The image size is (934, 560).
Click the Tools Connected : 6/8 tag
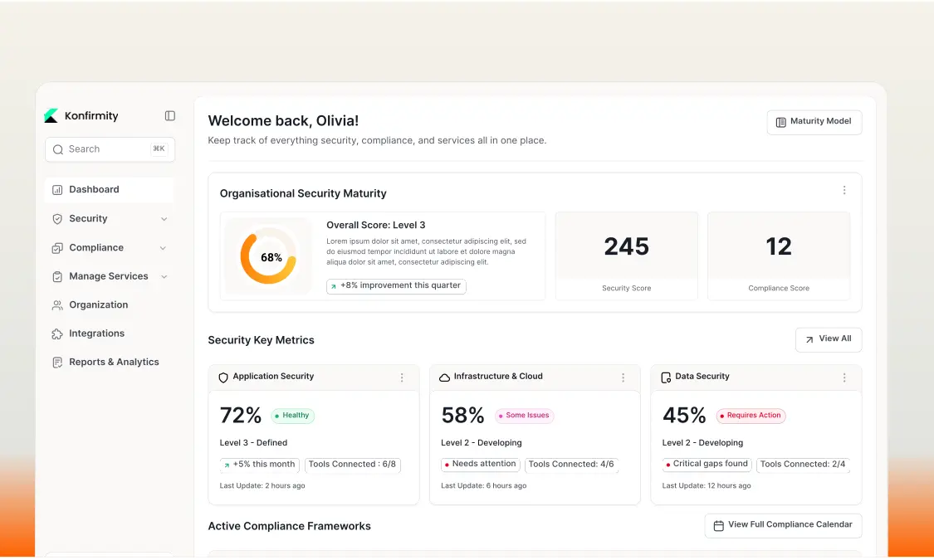[x=353, y=465]
